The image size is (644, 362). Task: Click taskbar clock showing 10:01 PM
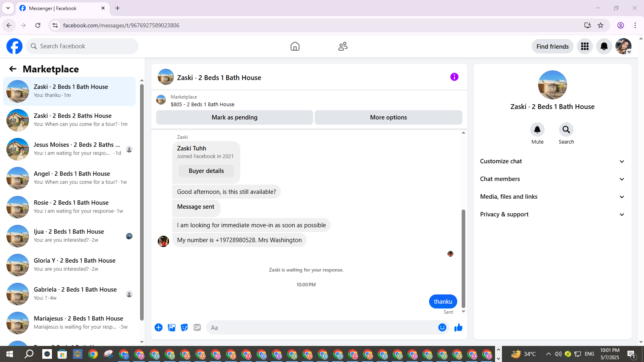[610, 354]
